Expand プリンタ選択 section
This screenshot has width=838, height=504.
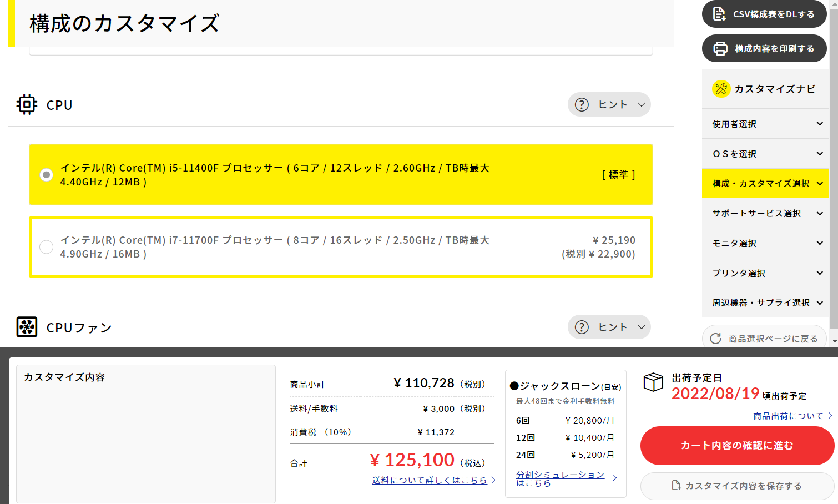765,273
